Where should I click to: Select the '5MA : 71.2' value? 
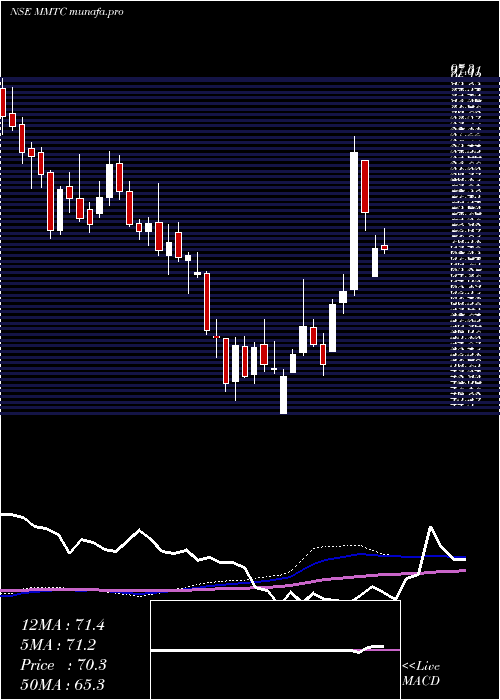click(x=58, y=645)
